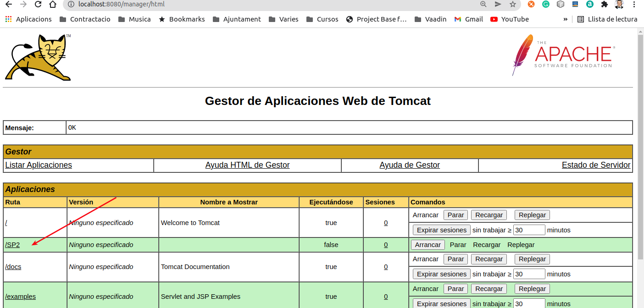Open Ayuda HTML de Gestor link
This screenshot has height=308, width=644.
[248, 165]
